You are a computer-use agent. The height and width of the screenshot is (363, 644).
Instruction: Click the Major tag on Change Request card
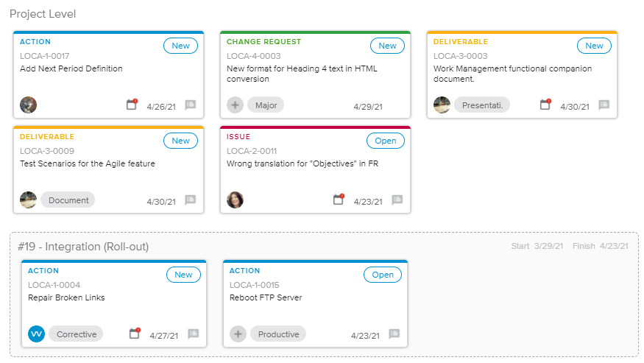(266, 105)
